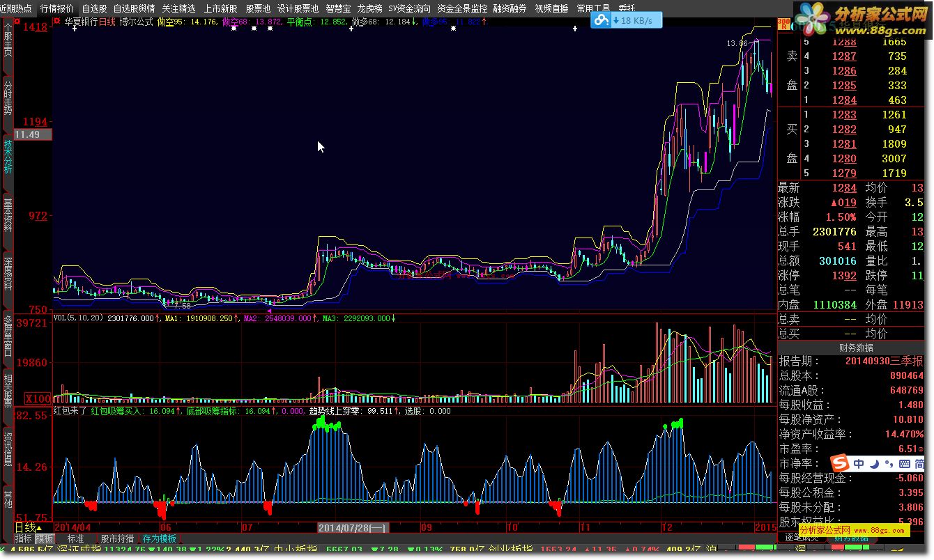The width and height of the screenshot is (934, 560).
Task: Click the X100 volume scale label
Action: coord(38,398)
